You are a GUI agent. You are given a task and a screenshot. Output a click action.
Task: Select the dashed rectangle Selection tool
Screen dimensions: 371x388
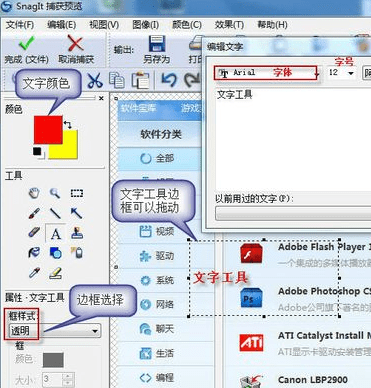point(77,193)
